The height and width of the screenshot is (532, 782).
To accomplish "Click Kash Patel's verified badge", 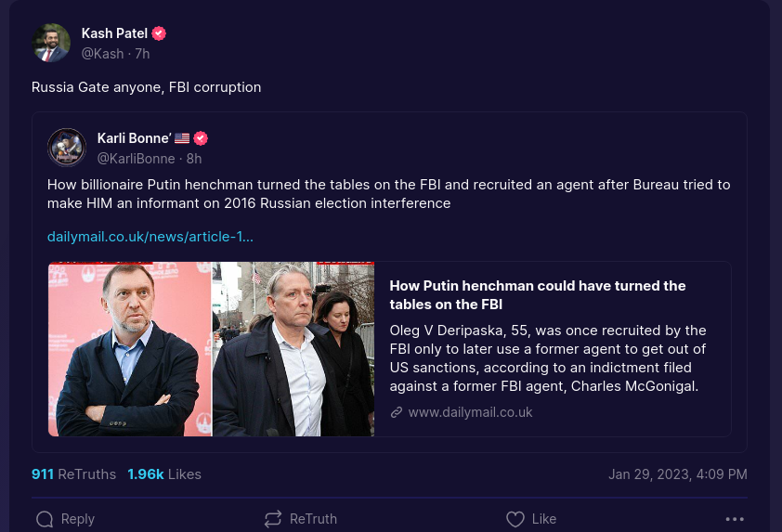I will coord(159,33).
